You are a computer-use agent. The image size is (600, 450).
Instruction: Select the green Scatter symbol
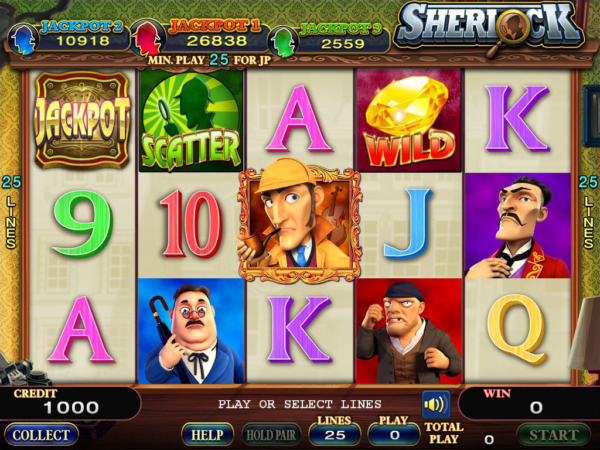pos(191,121)
